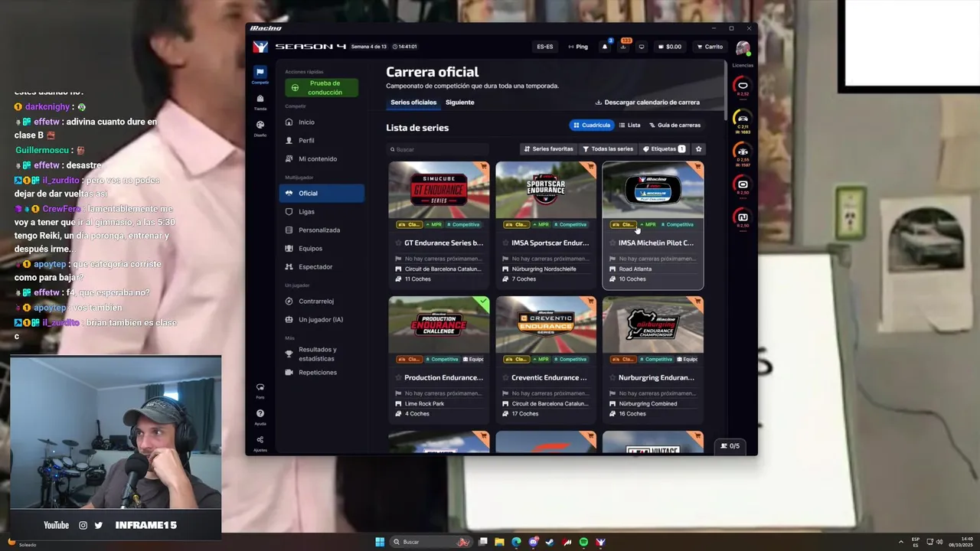Favorite the Creventic Endurance Series star
The height and width of the screenshot is (551, 980).
(505, 377)
